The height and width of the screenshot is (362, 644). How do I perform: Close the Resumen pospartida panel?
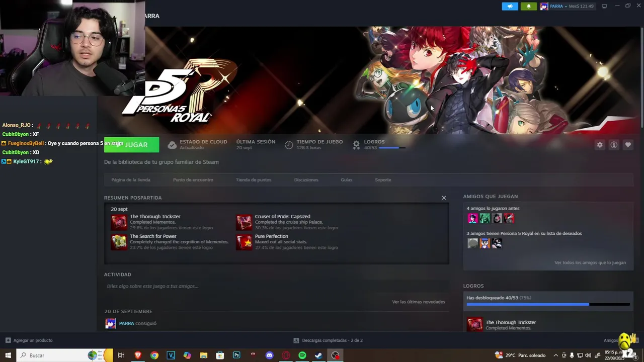point(444,198)
